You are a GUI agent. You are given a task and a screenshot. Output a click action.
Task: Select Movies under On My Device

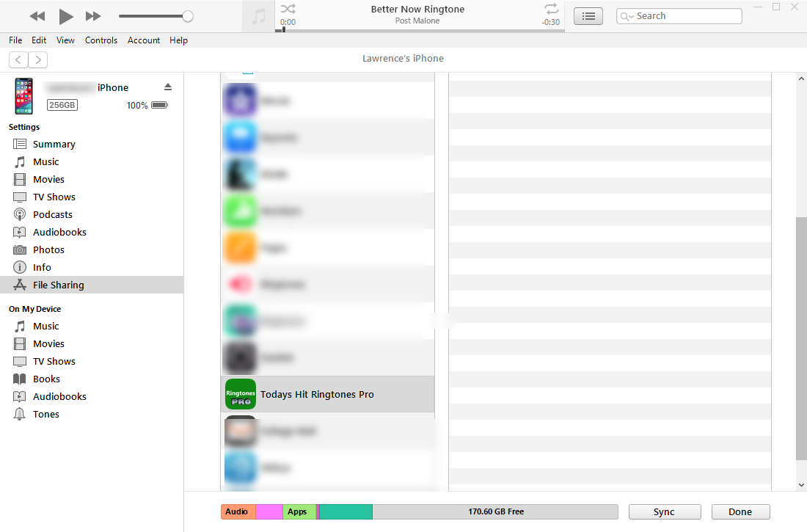pos(92,343)
